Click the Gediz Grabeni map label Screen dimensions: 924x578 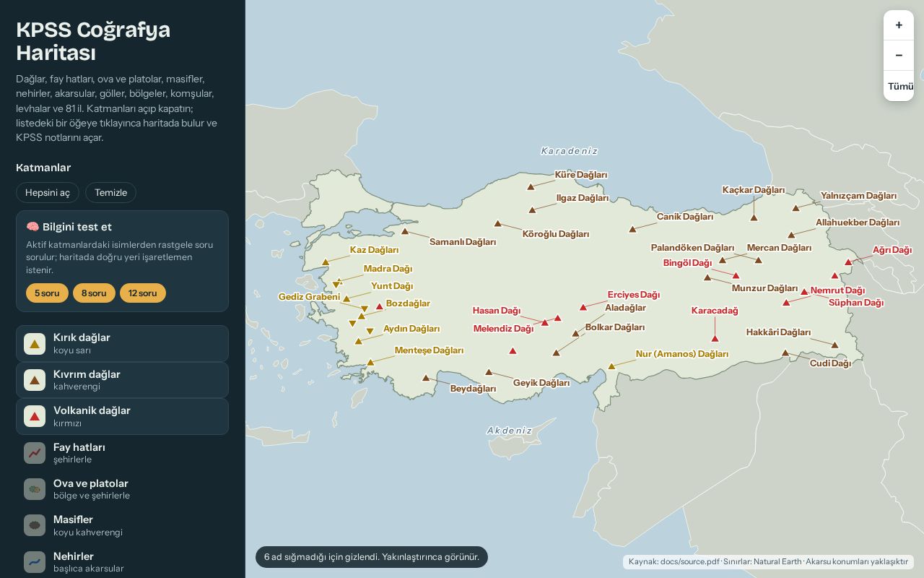tap(309, 297)
